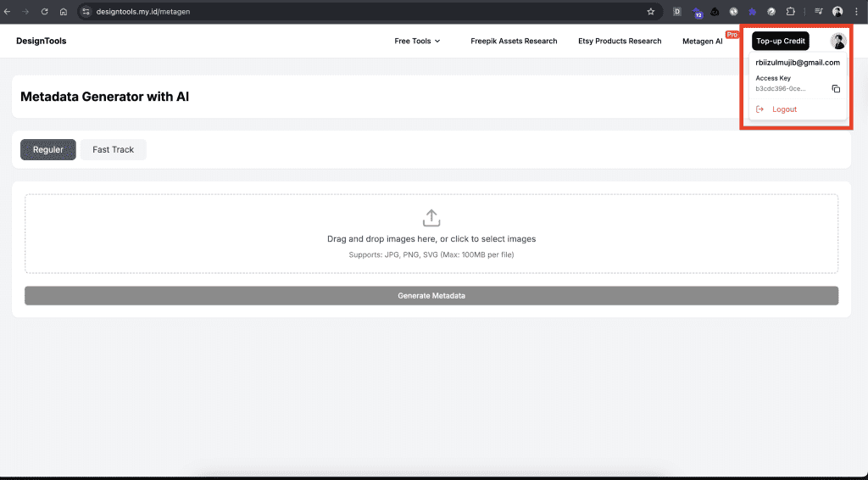Screen dimensions: 868x480
Task: View site information icon in the address bar
Action: coord(86,12)
